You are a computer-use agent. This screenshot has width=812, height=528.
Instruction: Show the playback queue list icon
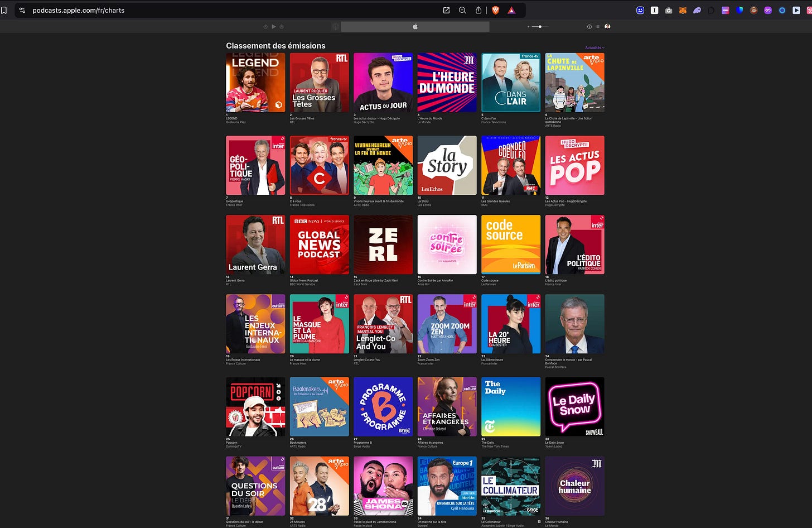point(598,26)
